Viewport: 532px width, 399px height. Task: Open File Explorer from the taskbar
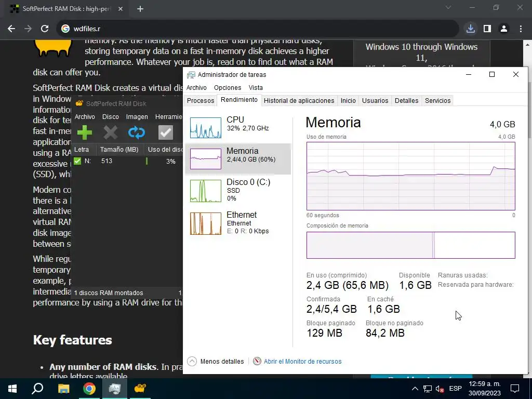coord(63,389)
